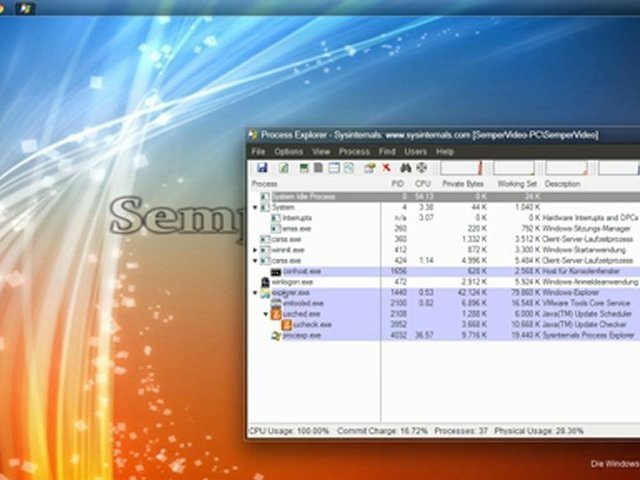This screenshot has width=640, height=480.
Task: Select the crosshair Find Window target icon
Action: point(421,168)
